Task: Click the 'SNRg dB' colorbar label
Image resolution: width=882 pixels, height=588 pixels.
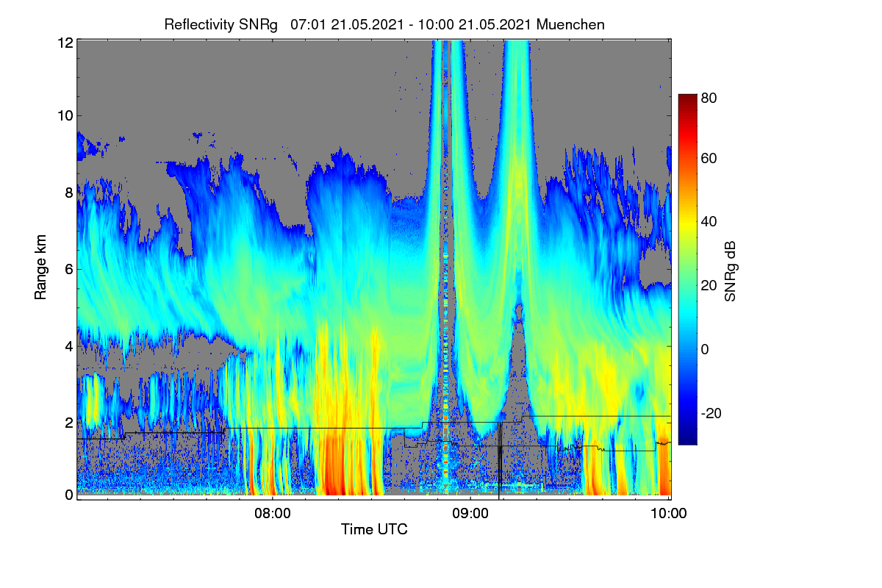Action: coord(731,270)
